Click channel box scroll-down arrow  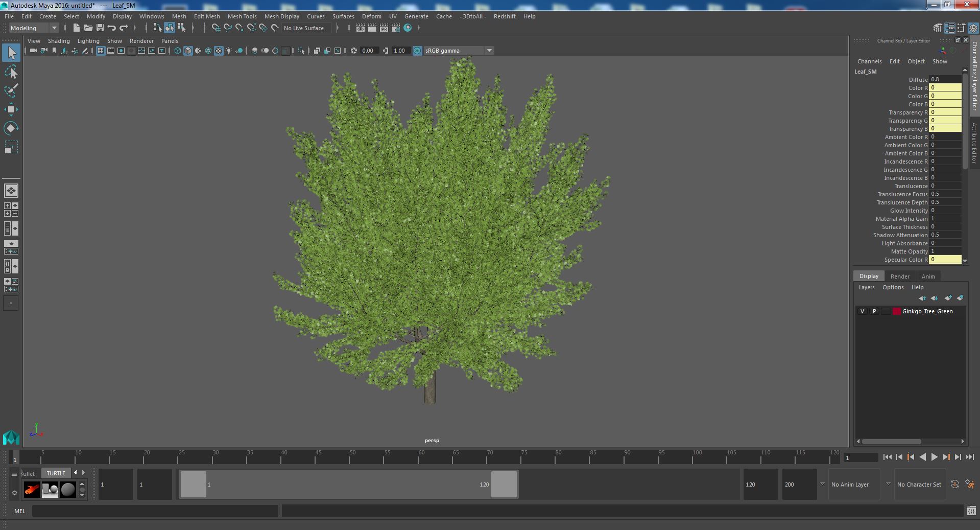(965, 261)
